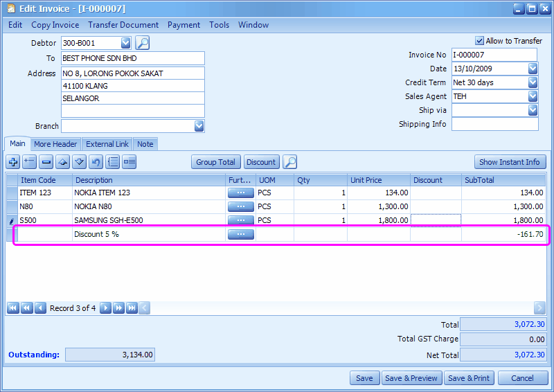The image size is (554, 392).
Task: Switch to the More Header tab
Action: [55, 144]
